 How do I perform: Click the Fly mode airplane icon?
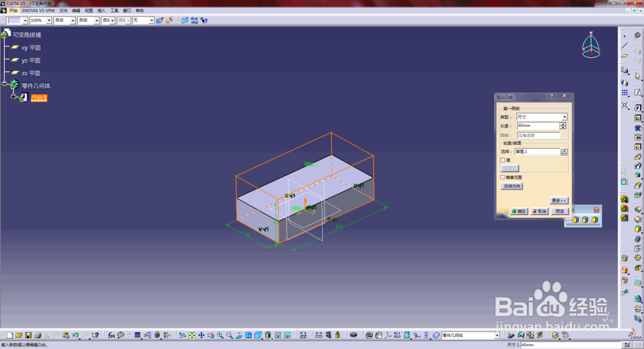point(182,335)
